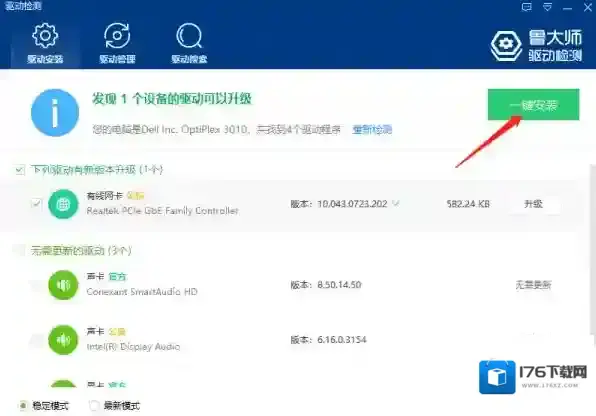This screenshot has width=596, height=416.
Task: Close the 驱动检测 window
Action: tap(588, 7)
